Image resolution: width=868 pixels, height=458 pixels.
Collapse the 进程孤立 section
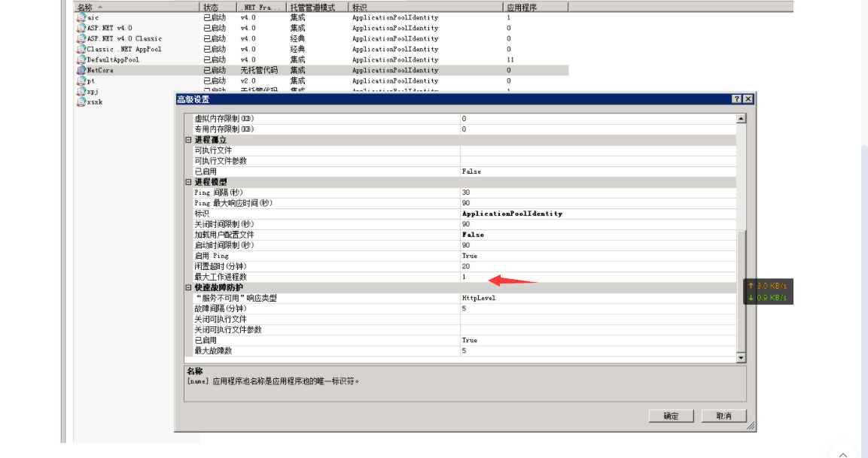coord(188,140)
